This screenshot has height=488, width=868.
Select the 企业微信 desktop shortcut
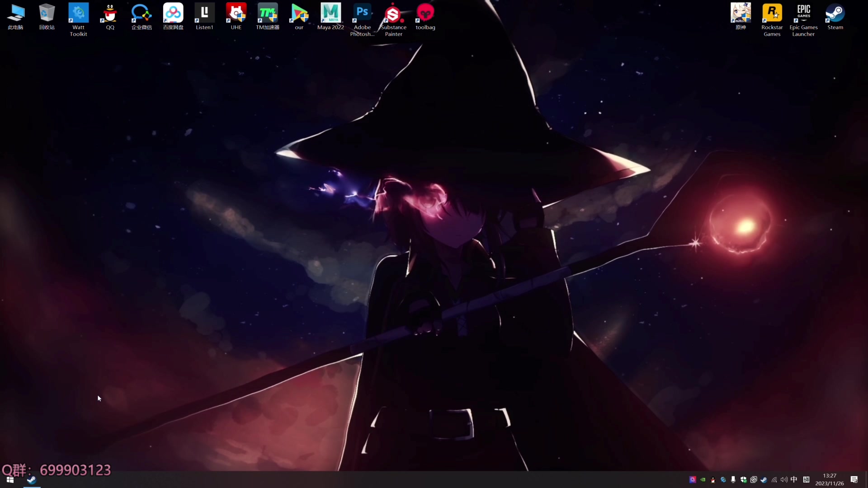click(142, 17)
